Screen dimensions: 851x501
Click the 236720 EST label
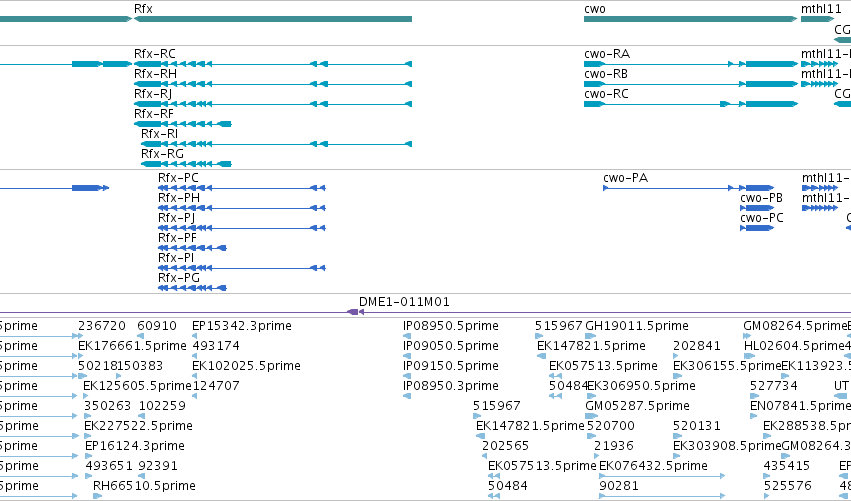coord(102,326)
